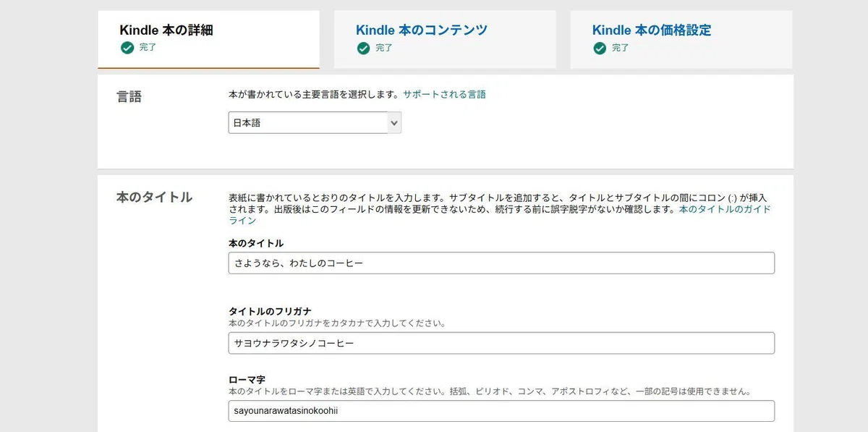
Task: Focus the サヨウナラワタシノコーヒー furigana field
Action: click(x=501, y=343)
